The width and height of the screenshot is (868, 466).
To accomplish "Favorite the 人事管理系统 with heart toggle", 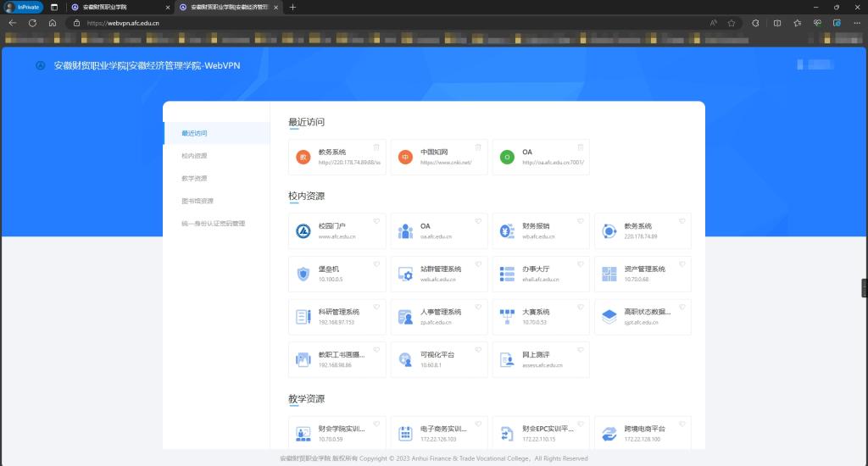I will (x=478, y=308).
